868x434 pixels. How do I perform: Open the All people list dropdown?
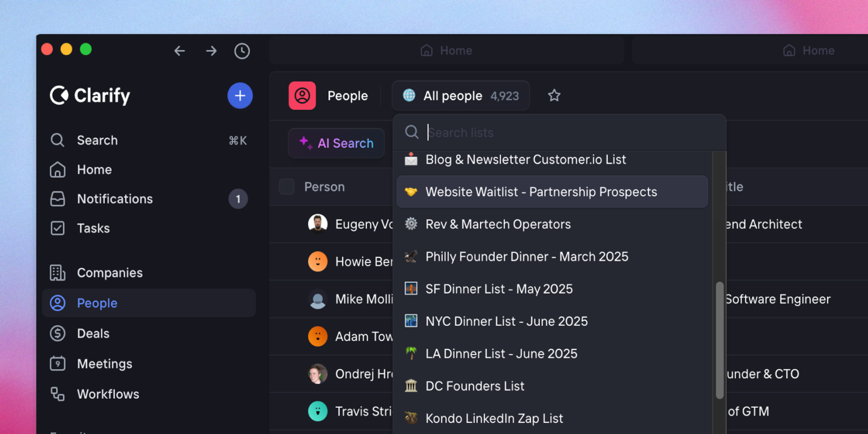[460, 95]
